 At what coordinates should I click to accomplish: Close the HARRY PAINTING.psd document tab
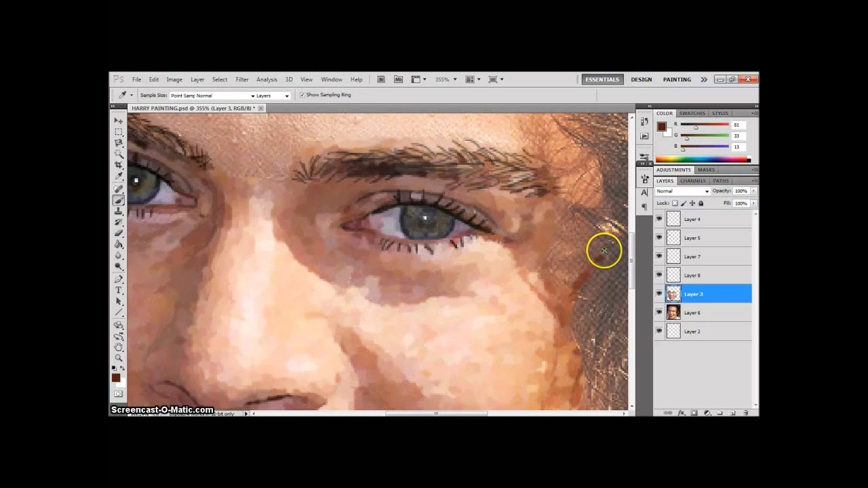pyautogui.click(x=261, y=108)
